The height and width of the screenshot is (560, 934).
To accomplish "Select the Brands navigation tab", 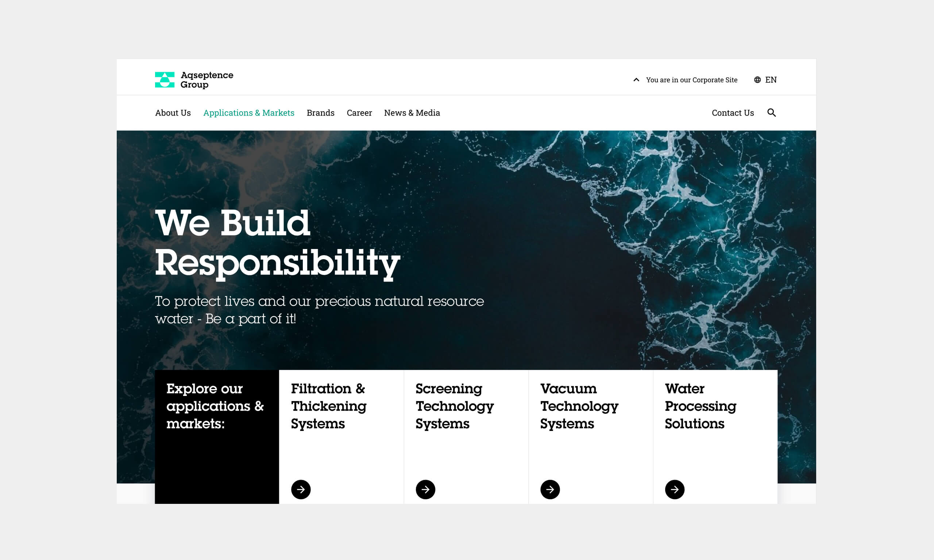I will 320,113.
